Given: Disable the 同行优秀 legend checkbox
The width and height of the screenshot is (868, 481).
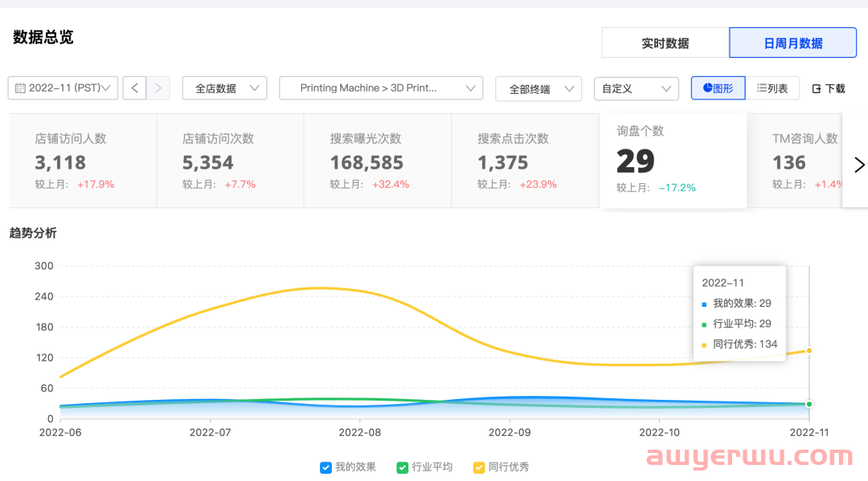Looking at the screenshot, I should (x=479, y=467).
